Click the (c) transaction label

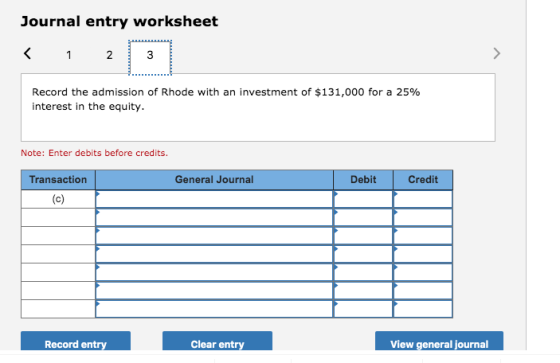58,199
